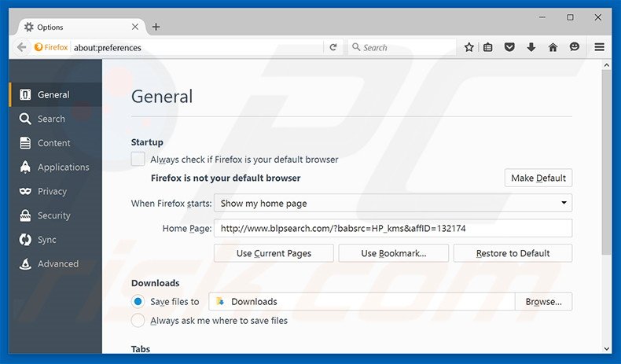The image size is (621, 364).
Task: Click Browse... for download folder
Action: [543, 302]
